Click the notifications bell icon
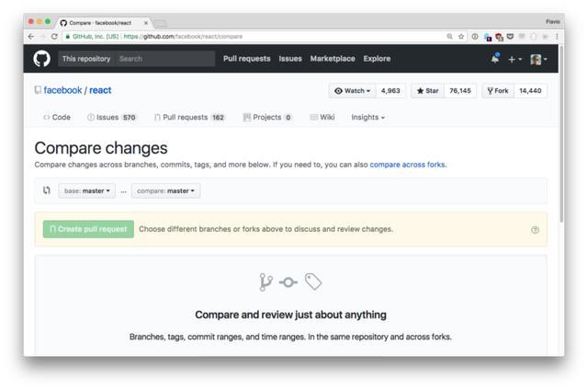This screenshot has width=588, height=390. pyautogui.click(x=495, y=59)
